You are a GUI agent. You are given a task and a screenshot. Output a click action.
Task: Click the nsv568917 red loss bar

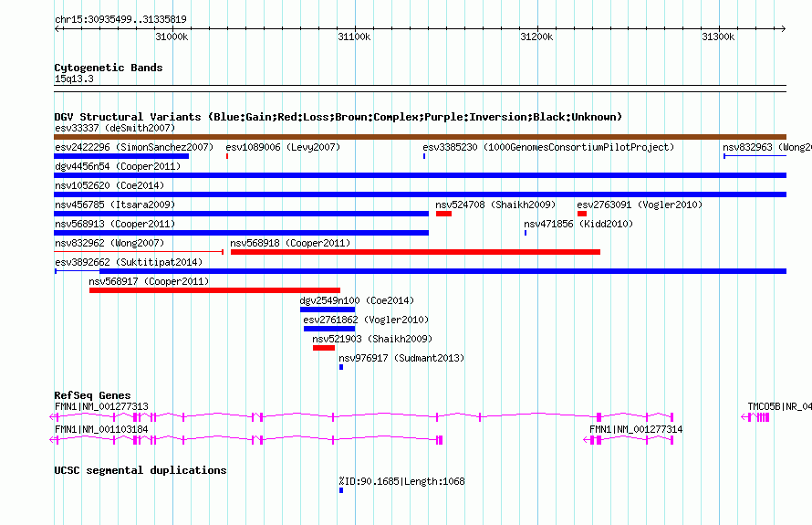click(x=214, y=290)
